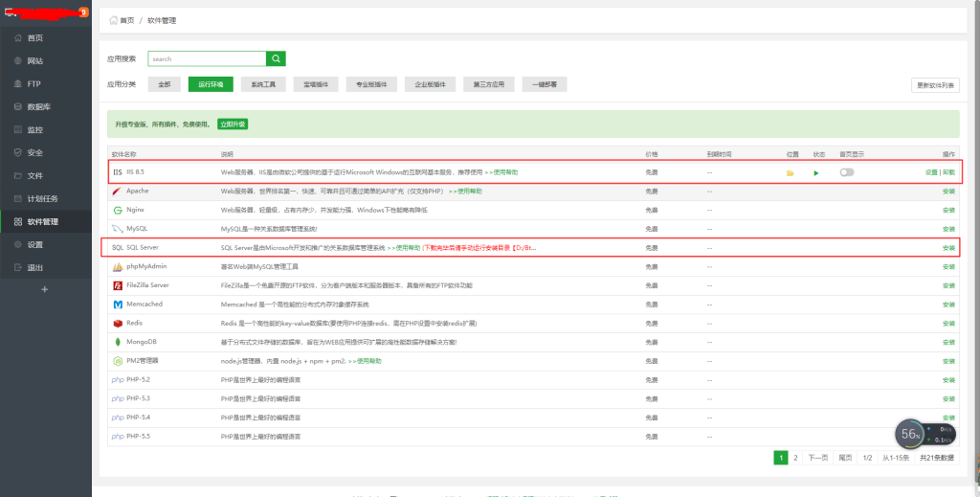Screen dimensions: 980x497
Task: Click the FileZilla Server red icon
Action: (117, 285)
